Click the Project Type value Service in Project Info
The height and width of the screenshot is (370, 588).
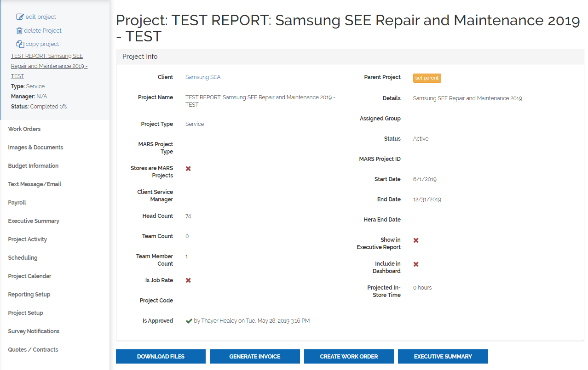195,124
